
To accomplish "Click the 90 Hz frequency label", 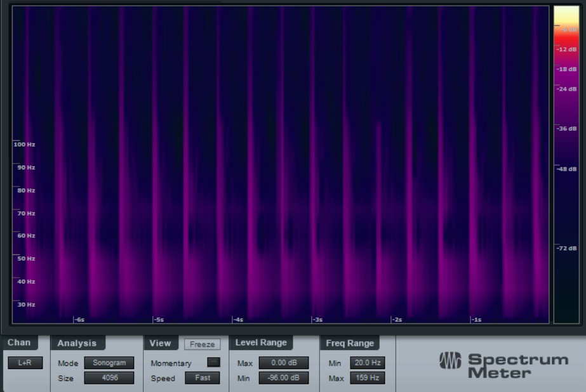I will click(26, 167).
